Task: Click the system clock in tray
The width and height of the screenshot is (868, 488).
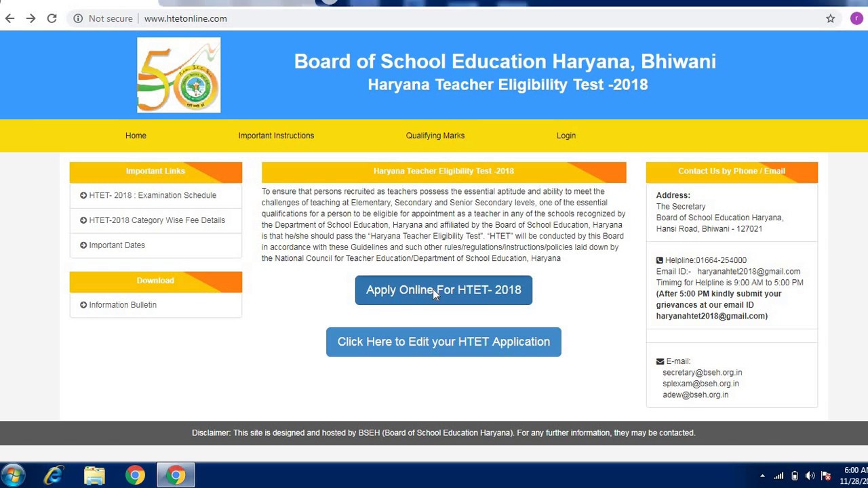Action: 854,476
